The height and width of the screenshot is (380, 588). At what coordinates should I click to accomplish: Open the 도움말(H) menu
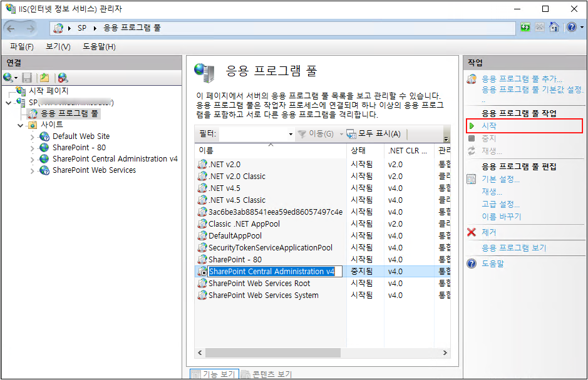click(99, 46)
